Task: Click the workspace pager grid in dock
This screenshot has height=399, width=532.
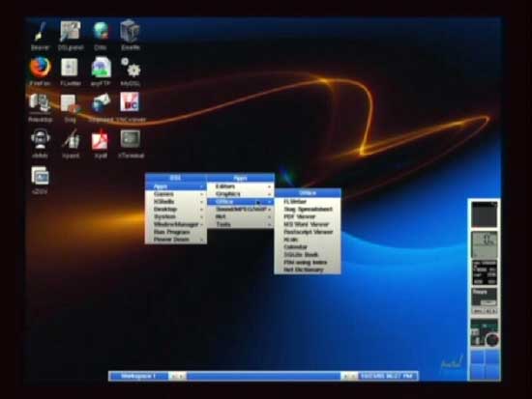Action: (485, 365)
